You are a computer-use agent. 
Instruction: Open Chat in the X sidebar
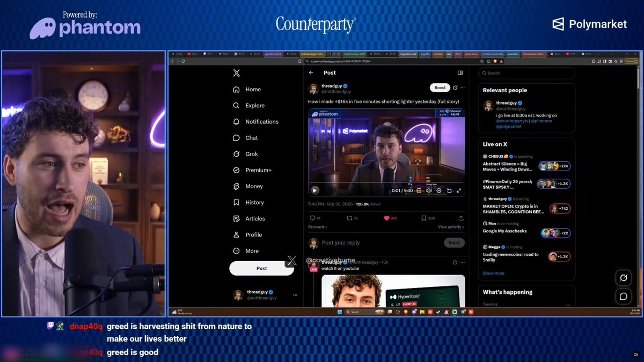pos(245,138)
